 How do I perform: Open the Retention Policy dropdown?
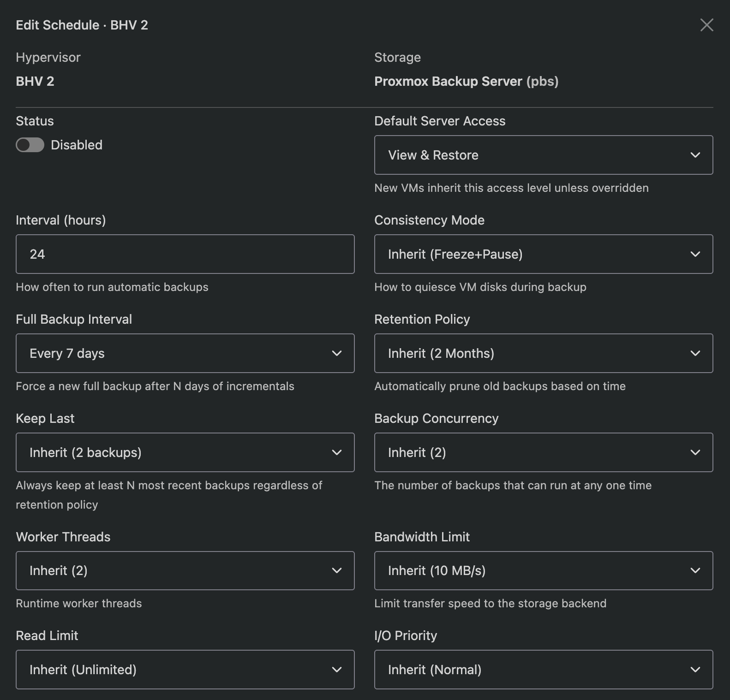[x=543, y=353]
